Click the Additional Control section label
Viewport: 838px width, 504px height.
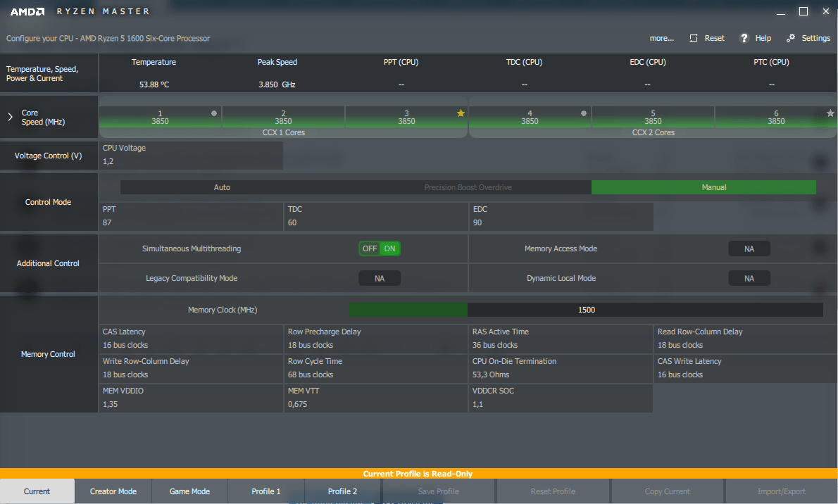[48, 263]
